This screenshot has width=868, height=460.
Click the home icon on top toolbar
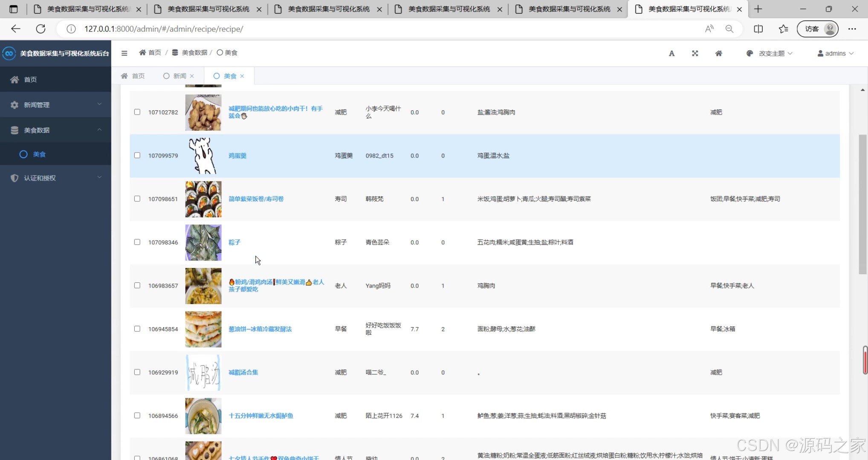click(x=719, y=53)
